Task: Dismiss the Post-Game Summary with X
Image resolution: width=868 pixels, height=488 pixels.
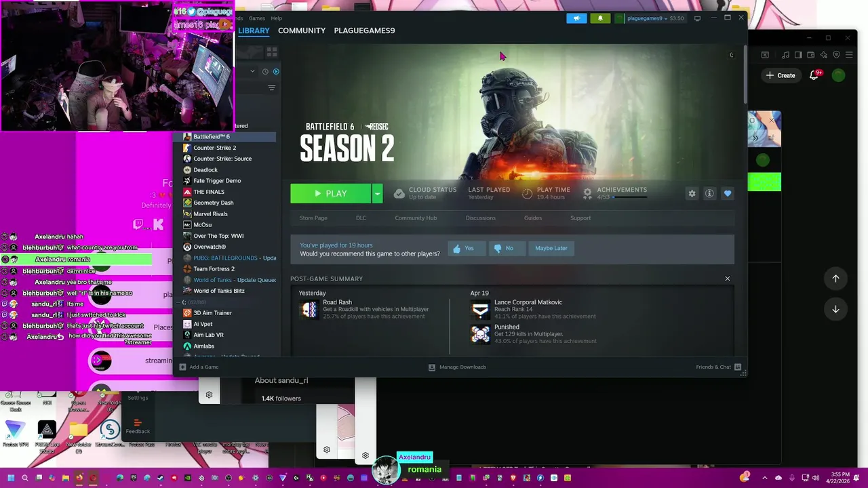Action: (728, 279)
